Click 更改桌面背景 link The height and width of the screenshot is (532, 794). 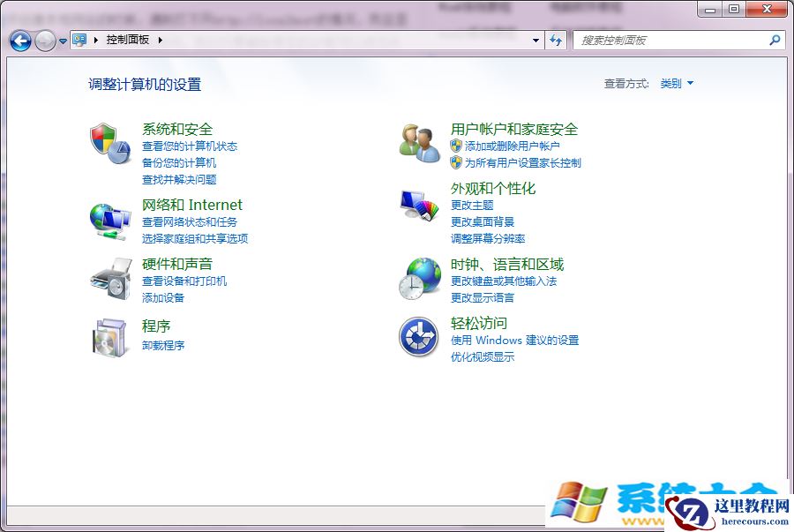click(484, 221)
